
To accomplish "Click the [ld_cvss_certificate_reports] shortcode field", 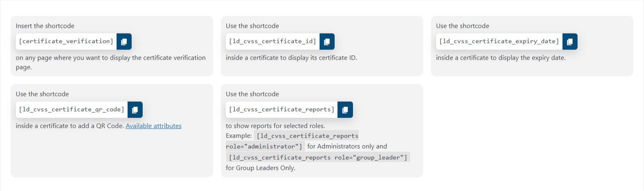I will (282, 110).
